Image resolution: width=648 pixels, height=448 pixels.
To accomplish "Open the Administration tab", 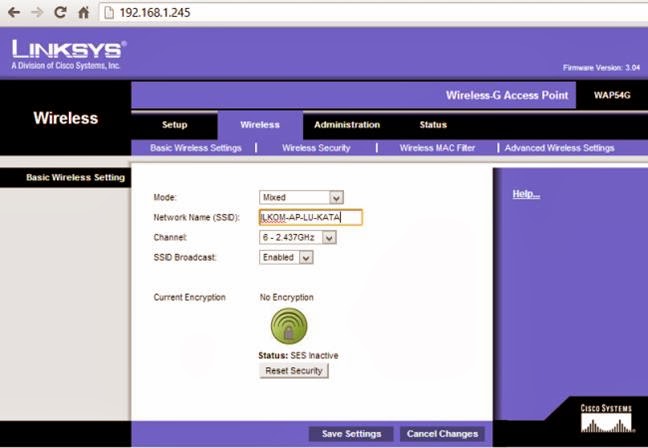I will coord(347,125).
